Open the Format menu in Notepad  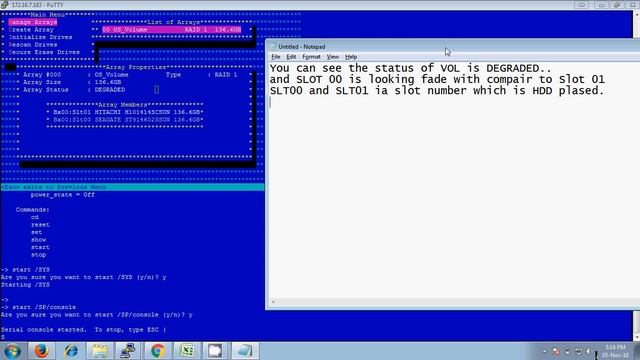click(x=311, y=57)
